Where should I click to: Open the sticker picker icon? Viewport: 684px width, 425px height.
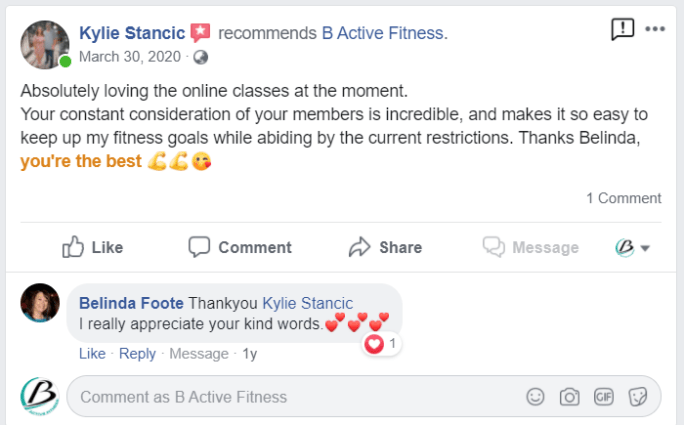[x=637, y=397]
